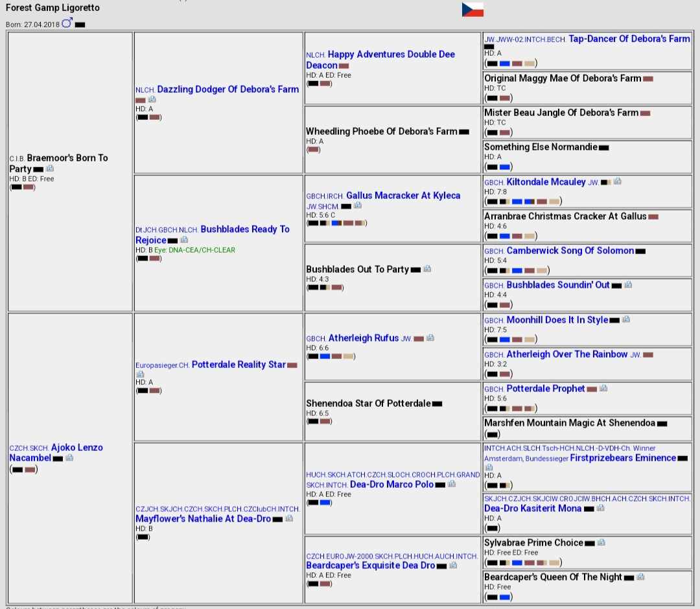Screen dimensions: 700x609
Task: Open Camberwick Song Of Solomon link
Action: point(570,251)
